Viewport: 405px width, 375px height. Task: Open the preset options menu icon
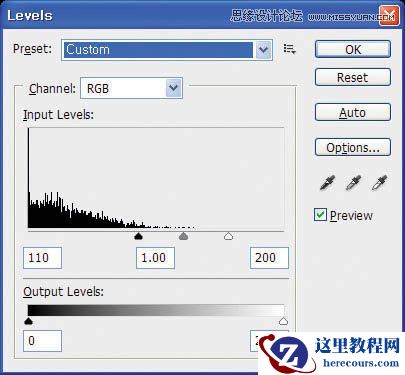(289, 49)
